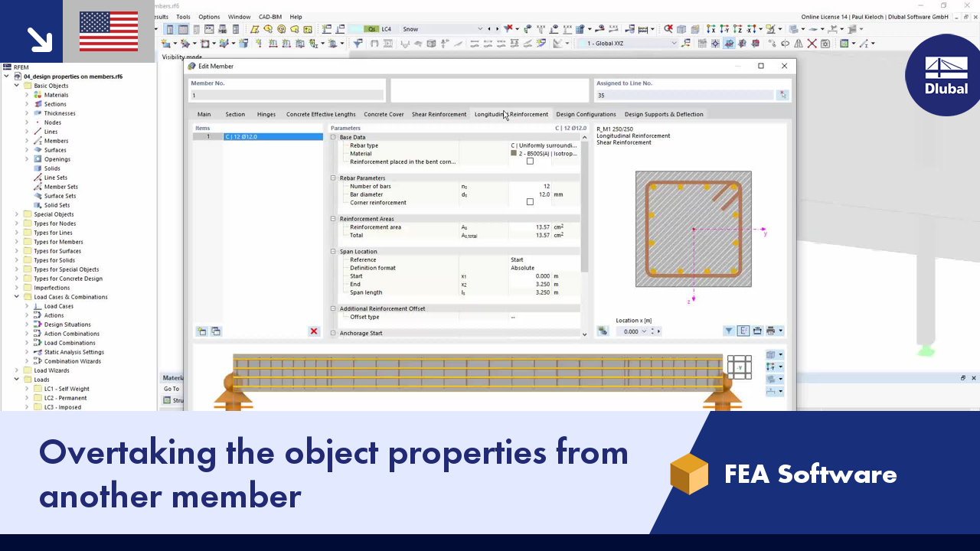The image size is (980, 551).
Task: Click the view cube navigator in beam preview
Action: coord(739,367)
